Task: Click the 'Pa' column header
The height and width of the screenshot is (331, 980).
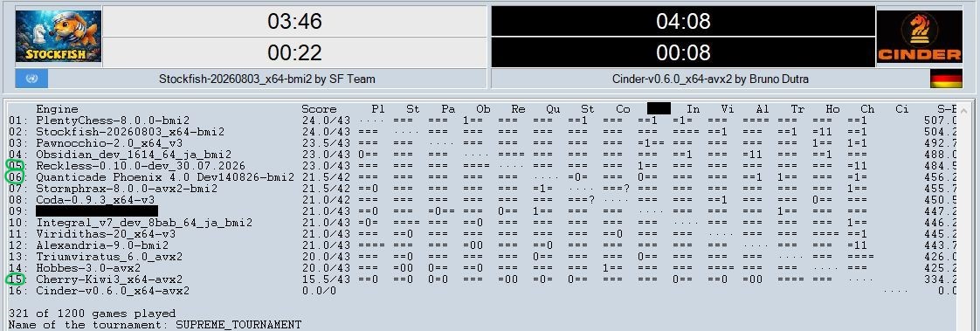Action: (x=448, y=109)
